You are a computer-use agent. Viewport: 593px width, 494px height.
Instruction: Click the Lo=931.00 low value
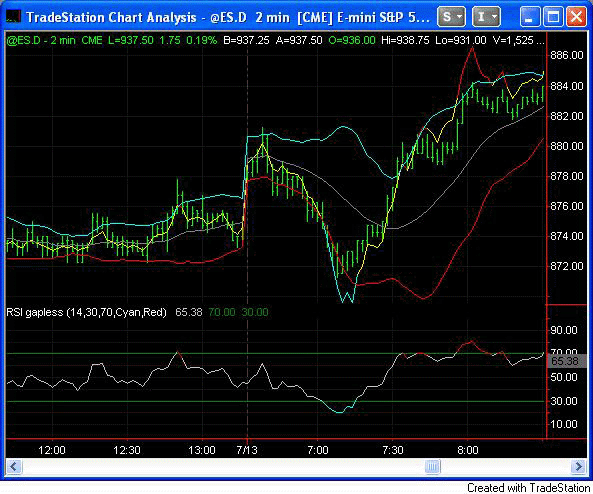(461, 40)
